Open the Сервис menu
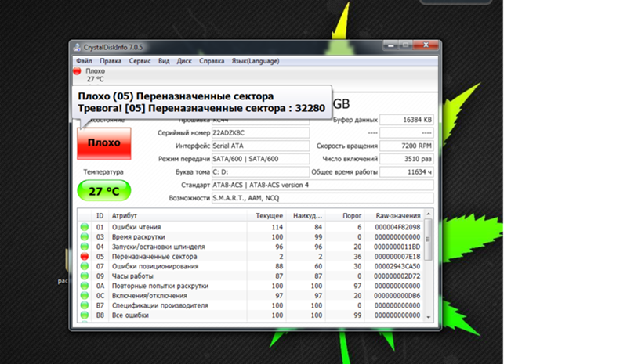627x364 pixels. [x=140, y=61]
